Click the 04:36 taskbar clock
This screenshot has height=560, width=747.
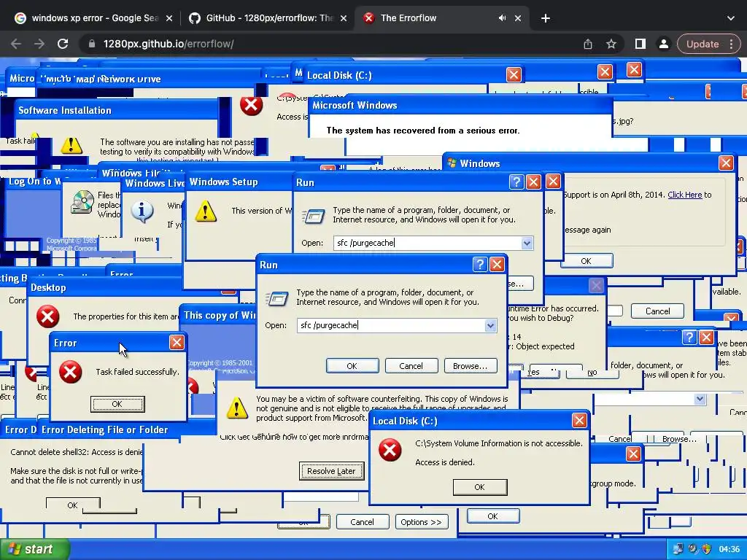[729, 550]
